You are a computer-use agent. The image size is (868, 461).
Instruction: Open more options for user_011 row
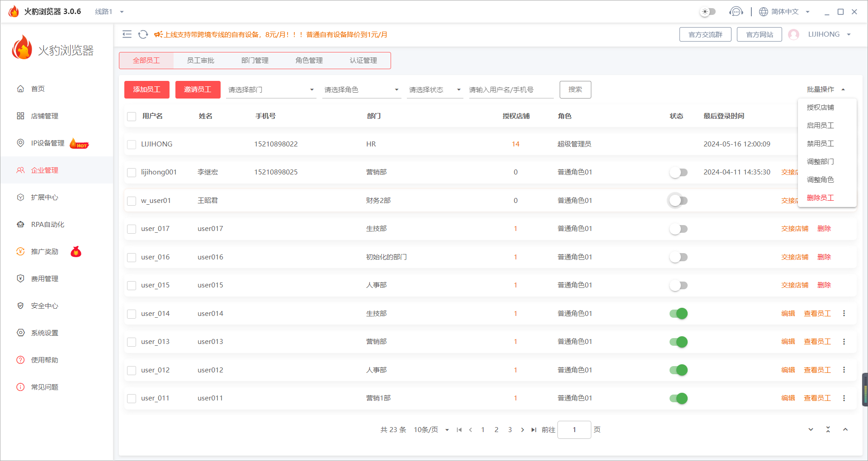pyautogui.click(x=844, y=398)
